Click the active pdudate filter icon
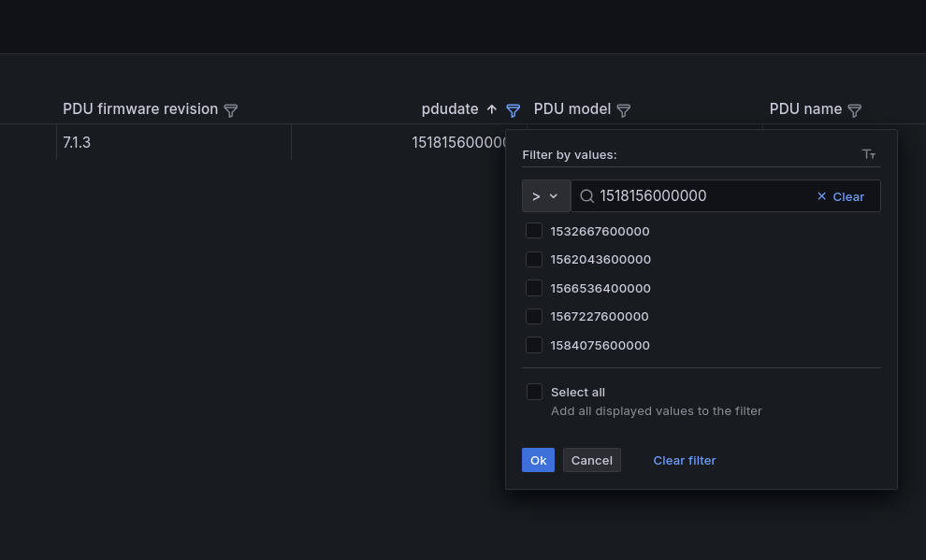 pyautogui.click(x=514, y=109)
